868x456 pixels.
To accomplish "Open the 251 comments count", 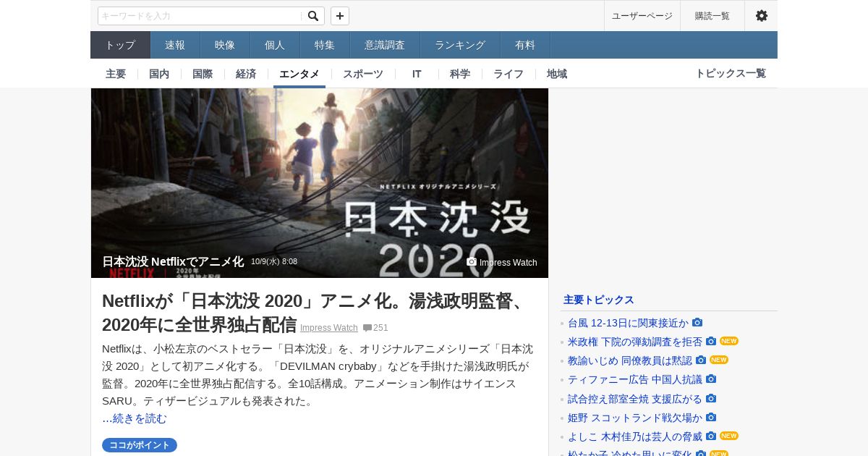I will pyautogui.click(x=380, y=328).
